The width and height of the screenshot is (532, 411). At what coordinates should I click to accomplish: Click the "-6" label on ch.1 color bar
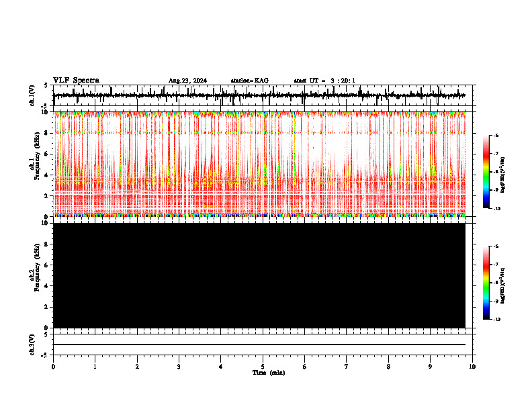[x=496, y=136]
